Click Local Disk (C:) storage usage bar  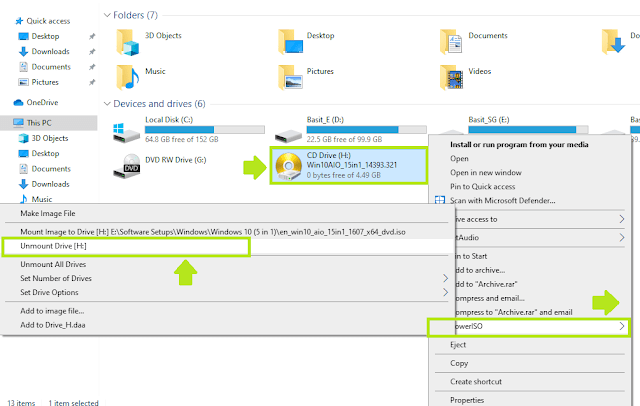click(204, 130)
